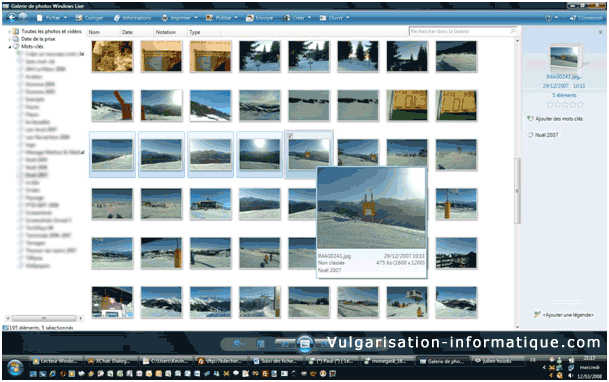The width and height of the screenshot is (609, 382).
Task: Click orange thumbnail showing display in second row right
Action: click(456, 106)
